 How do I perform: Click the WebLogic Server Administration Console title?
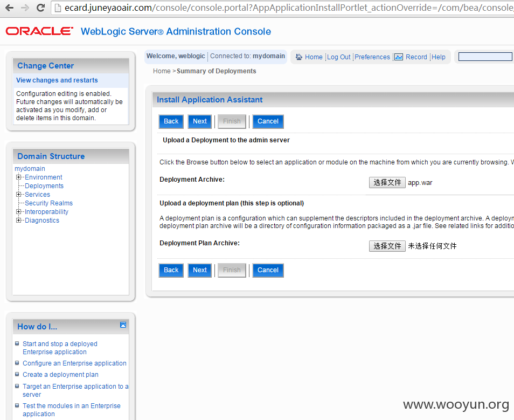176,31
